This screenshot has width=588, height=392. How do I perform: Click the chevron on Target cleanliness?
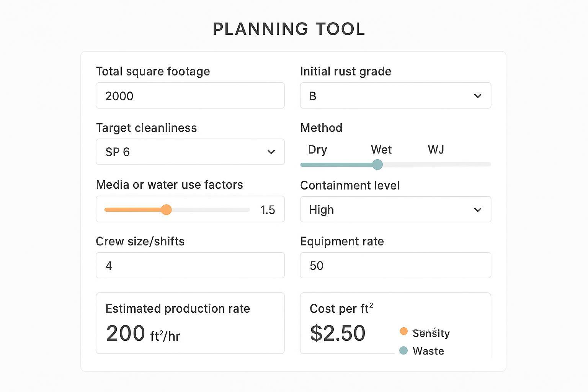tap(271, 152)
